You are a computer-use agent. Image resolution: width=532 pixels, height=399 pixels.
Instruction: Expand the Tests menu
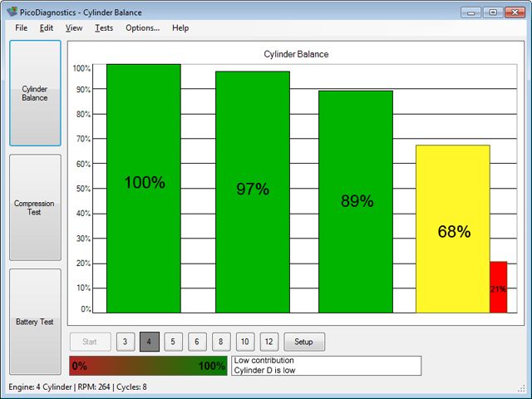coord(104,27)
